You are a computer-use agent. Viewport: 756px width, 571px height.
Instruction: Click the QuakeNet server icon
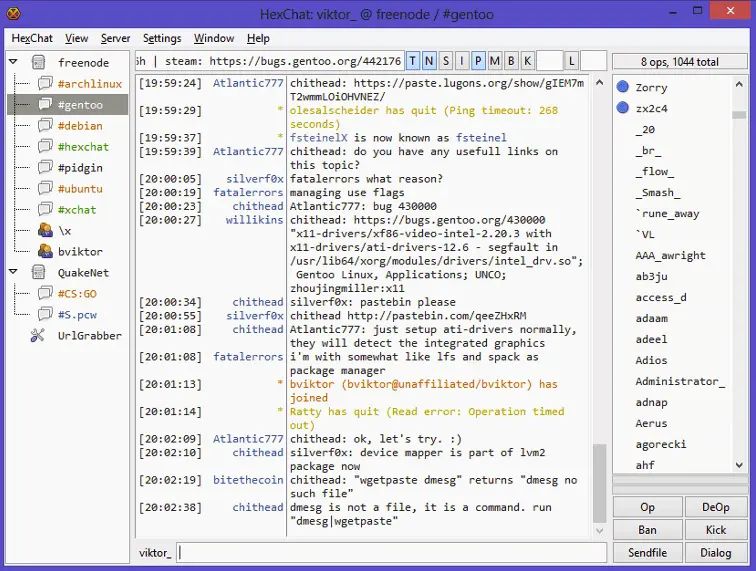[x=38, y=273]
